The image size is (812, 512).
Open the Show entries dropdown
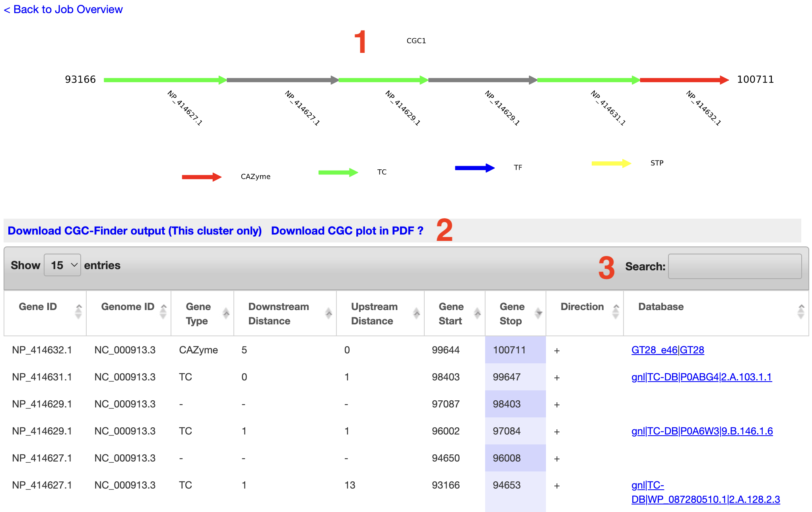pos(62,265)
